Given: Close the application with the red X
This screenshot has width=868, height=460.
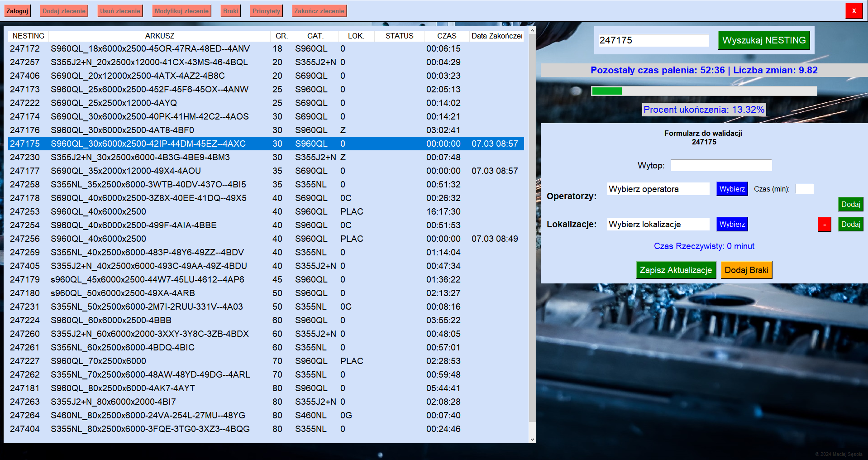Looking at the screenshot, I should [x=854, y=11].
